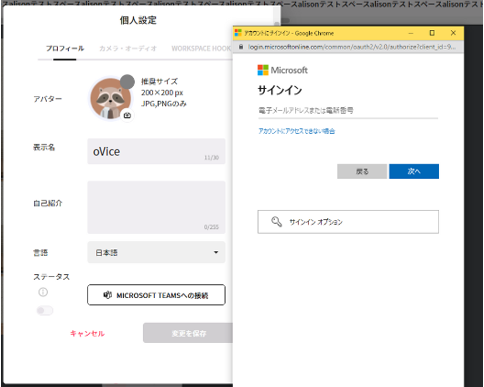This screenshot has width=484, height=387.
Task: Click the status info circle icon
Action: click(x=43, y=292)
